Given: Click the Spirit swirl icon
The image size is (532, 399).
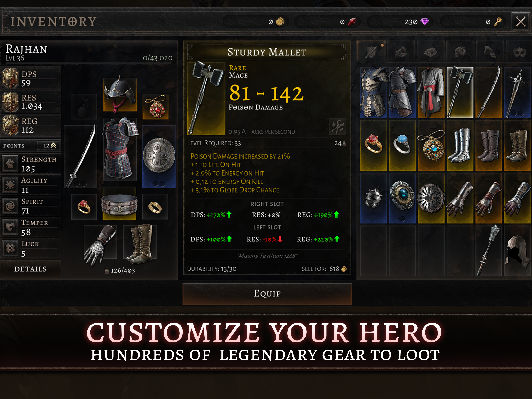Looking at the screenshot, I should click(x=10, y=206).
